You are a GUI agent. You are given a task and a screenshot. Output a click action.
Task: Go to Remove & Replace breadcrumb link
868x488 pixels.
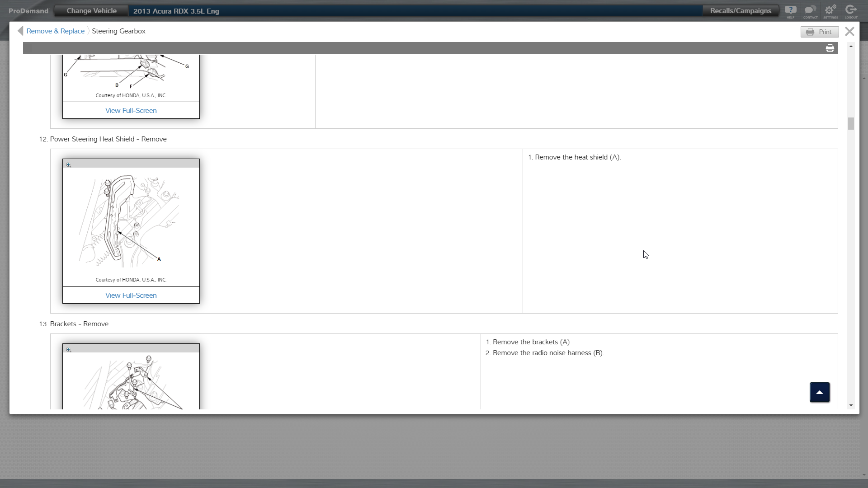tap(56, 31)
